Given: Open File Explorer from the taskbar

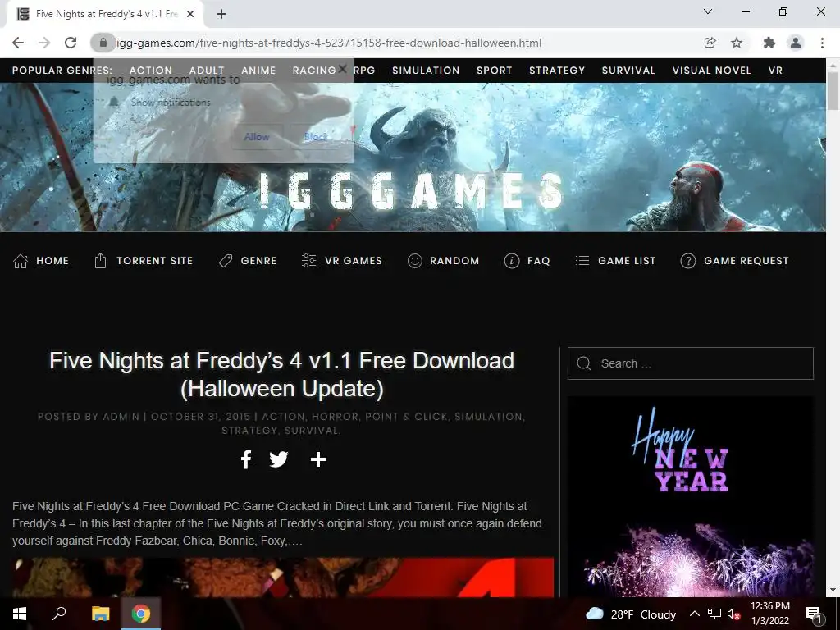Looking at the screenshot, I should click(100, 614).
